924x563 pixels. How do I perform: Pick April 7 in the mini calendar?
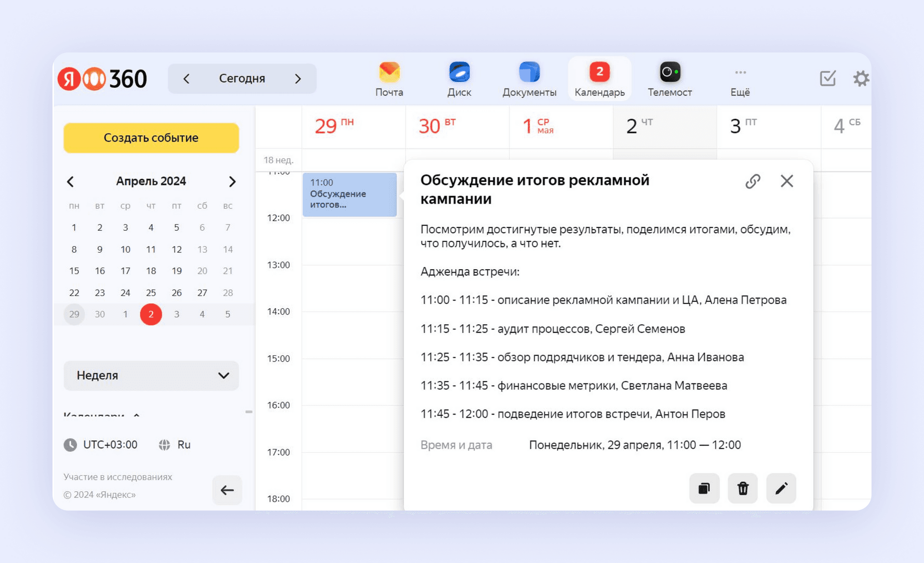tap(228, 227)
